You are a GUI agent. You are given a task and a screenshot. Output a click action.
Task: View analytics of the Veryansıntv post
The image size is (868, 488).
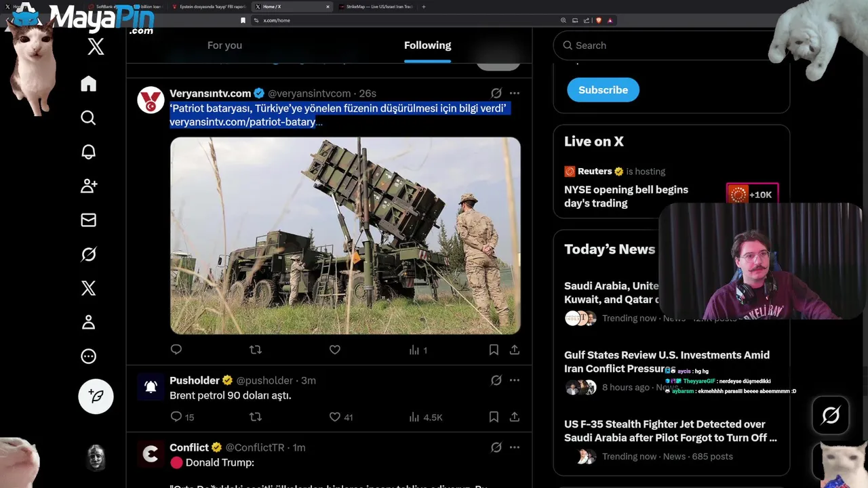(418, 350)
